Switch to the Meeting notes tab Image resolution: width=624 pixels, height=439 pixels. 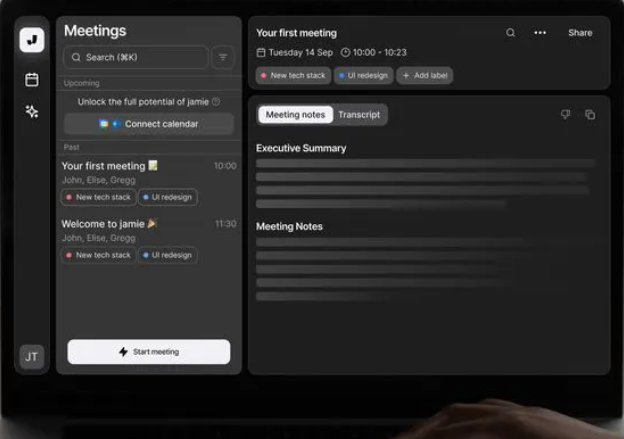(295, 115)
